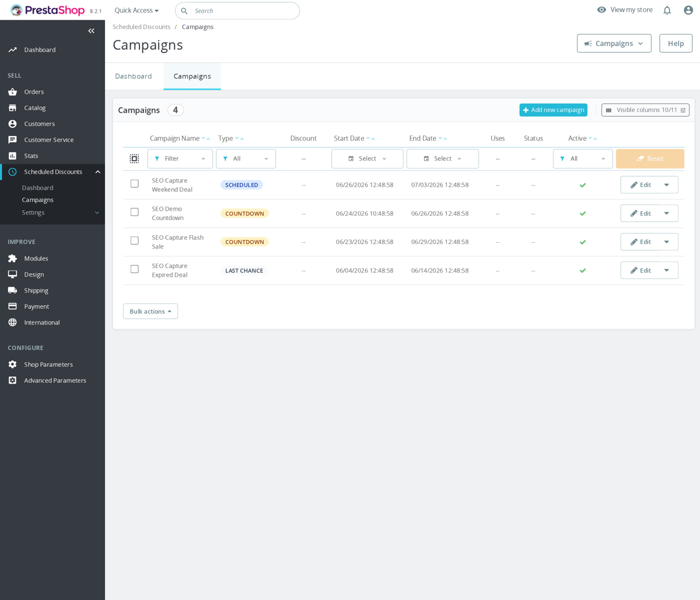Open the notifications bell icon
Image resolution: width=700 pixels, height=600 pixels.
pyautogui.click(x=667, y=11)
